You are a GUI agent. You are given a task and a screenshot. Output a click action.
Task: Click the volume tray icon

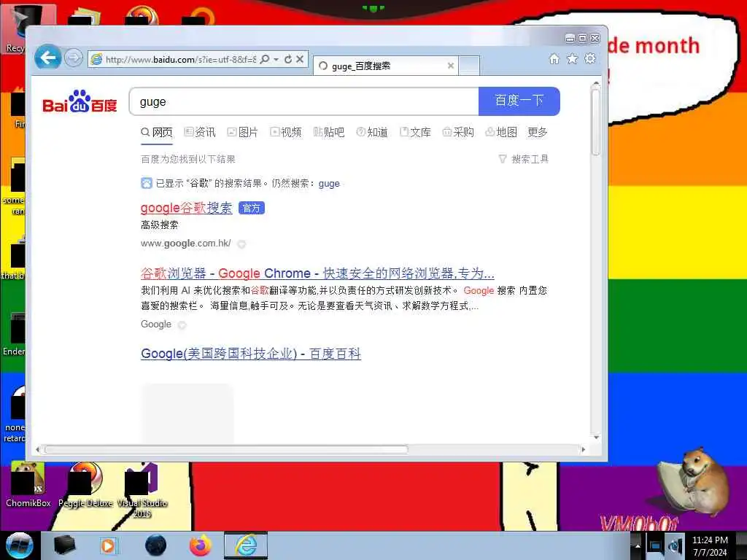pos(675,546)
